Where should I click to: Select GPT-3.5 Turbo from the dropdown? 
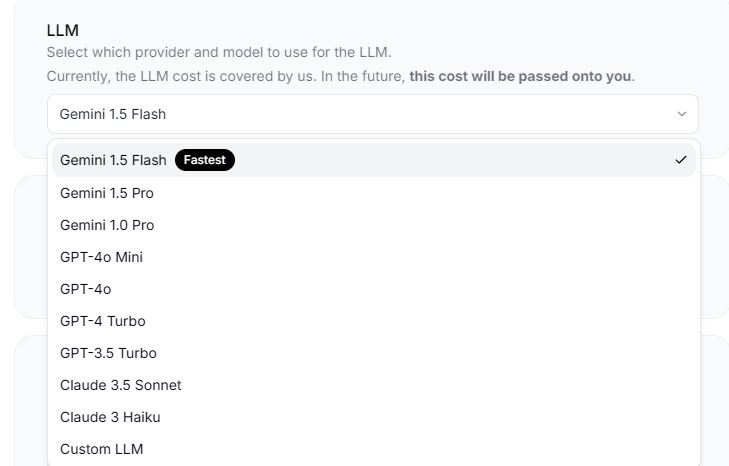coord(108,353)
